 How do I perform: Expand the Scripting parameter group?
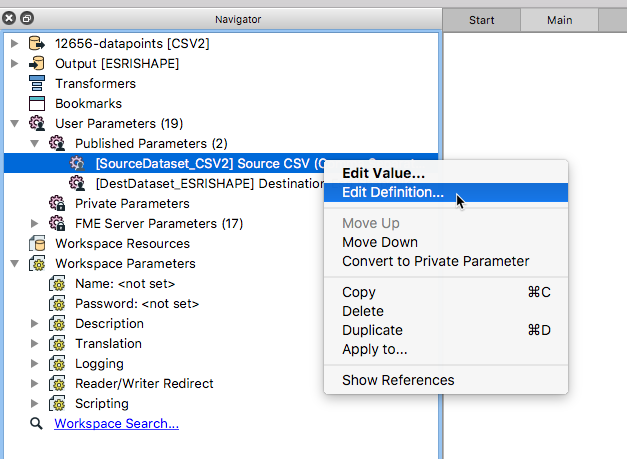35,403
